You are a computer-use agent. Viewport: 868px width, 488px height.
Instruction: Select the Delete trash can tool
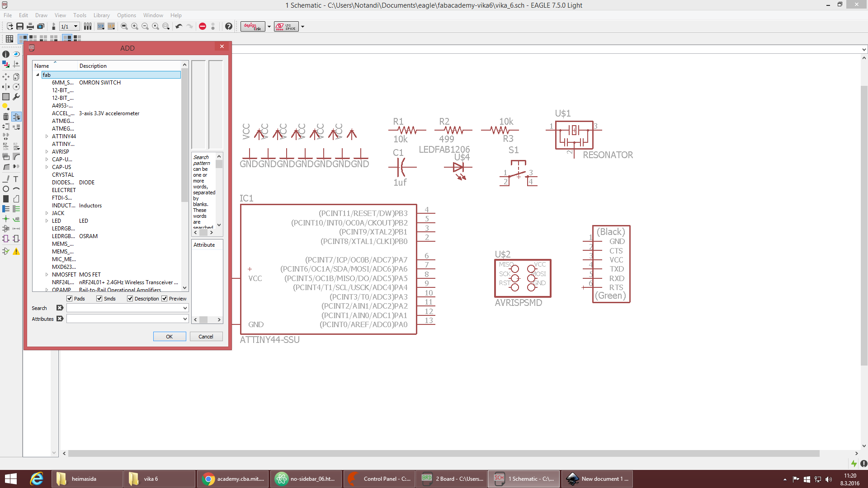[x=6, y=117]
